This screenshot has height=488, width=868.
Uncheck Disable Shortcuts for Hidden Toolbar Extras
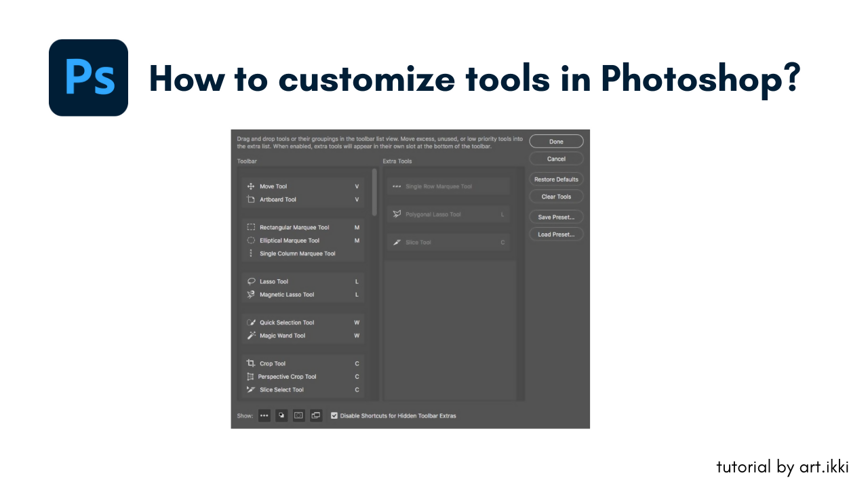pyautogui.click(x=334, y=415)
